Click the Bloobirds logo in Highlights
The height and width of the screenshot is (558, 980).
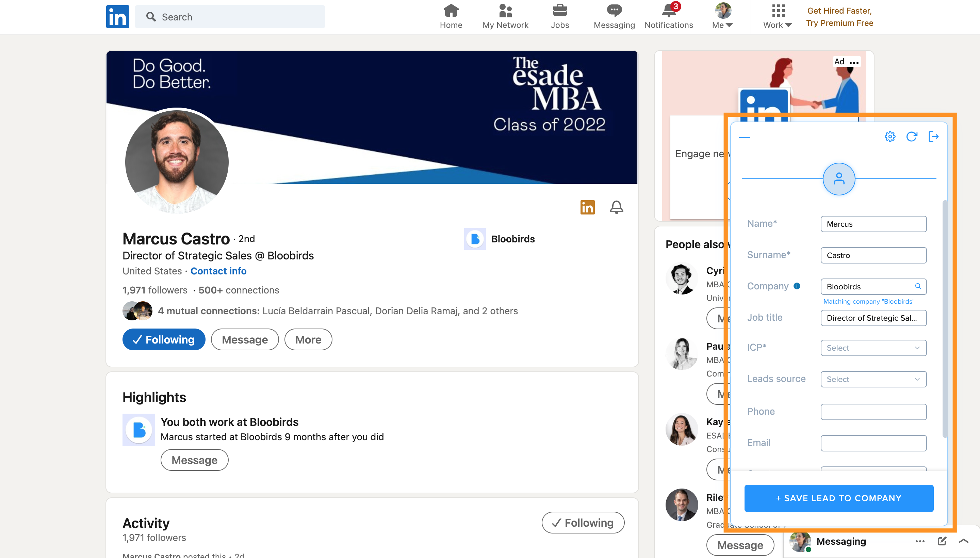click(138, 430)
